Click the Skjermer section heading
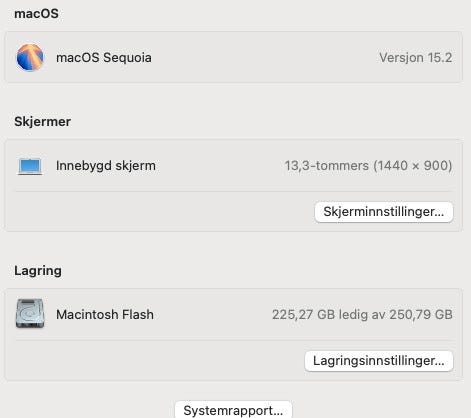This screenshot has width=471, height=418. pyautogui.click(x=42, y=121)
